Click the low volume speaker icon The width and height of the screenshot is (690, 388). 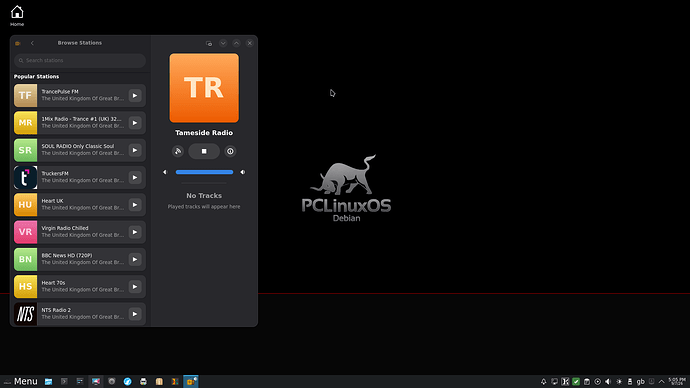click(165, 172)
